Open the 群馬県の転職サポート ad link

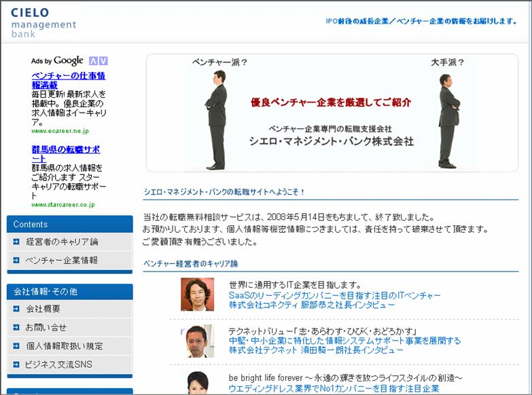click(66, 154)
